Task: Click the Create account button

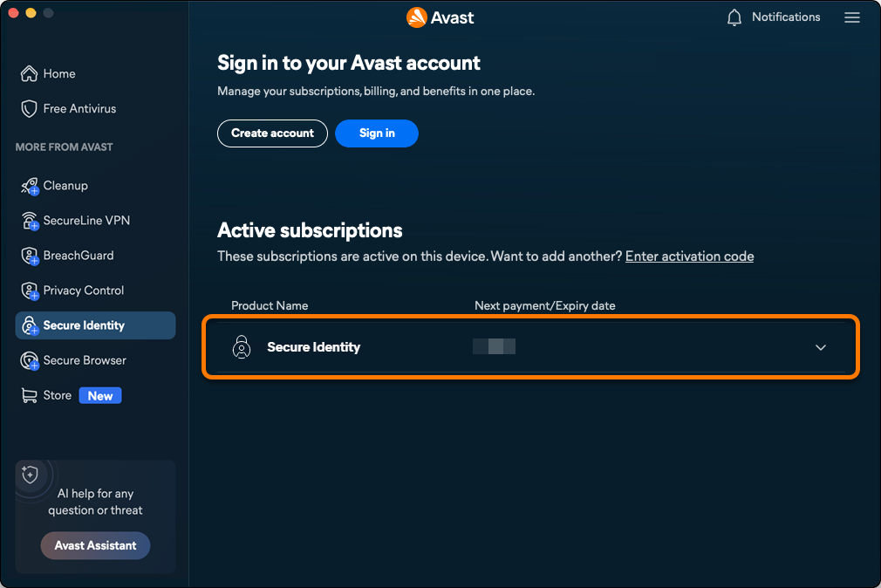Action: coord(272,133)
